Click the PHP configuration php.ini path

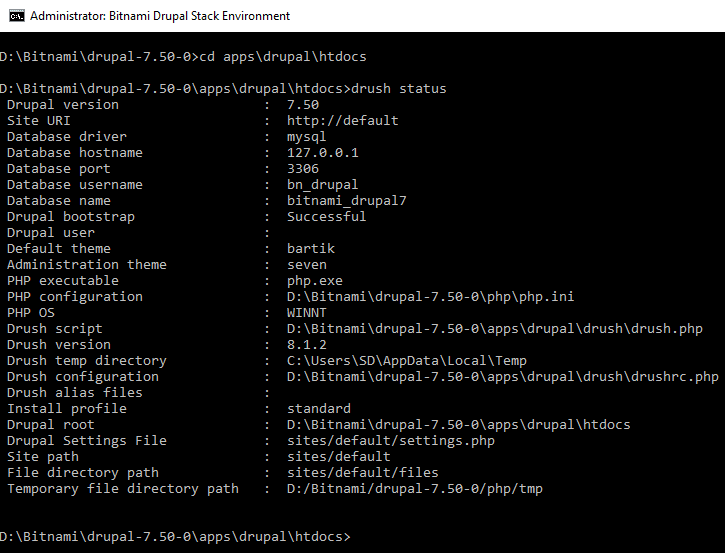tap(430, 296)
